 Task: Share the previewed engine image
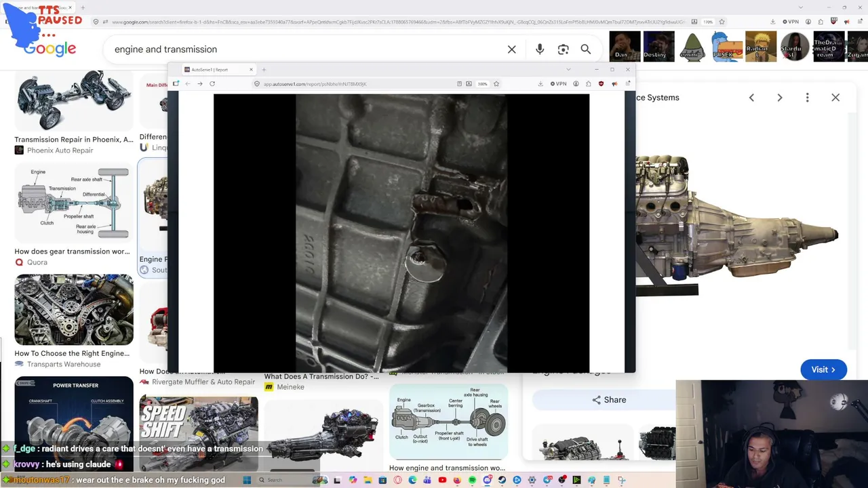(x=609, y=400)
